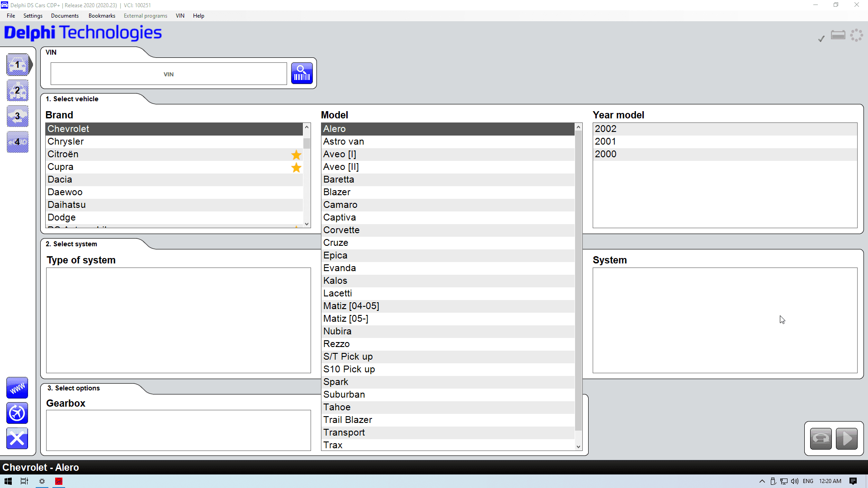This screenshot has width=868, height=488.
Task: Open the External programs menu
Action: tap(145, 15)
